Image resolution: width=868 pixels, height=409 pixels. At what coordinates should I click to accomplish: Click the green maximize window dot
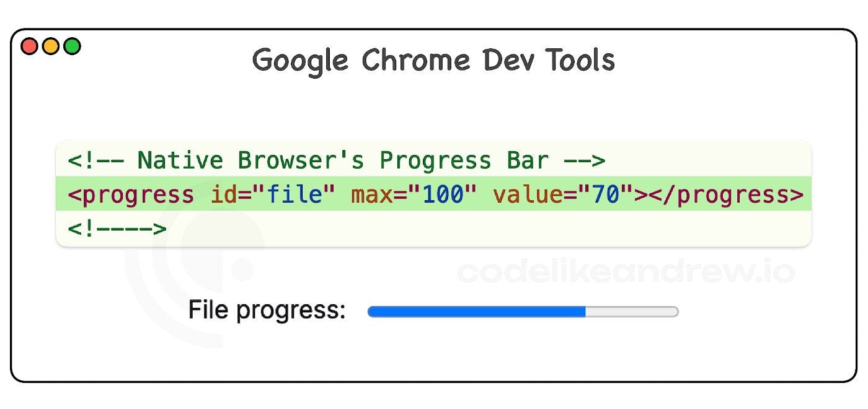(x=72, y=46)
